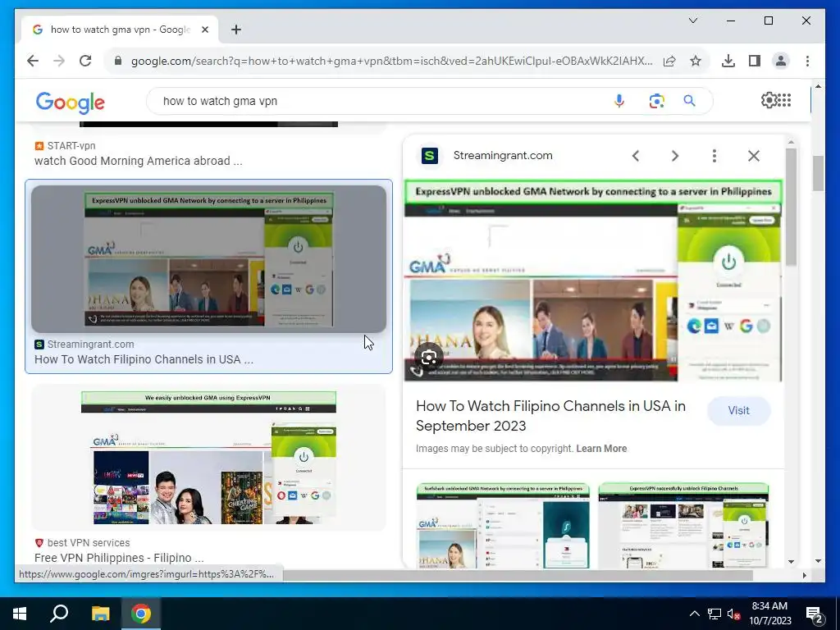The height and width of the screenshot is (630, 840).
Task: View site information lock icon
Action: 118,61
